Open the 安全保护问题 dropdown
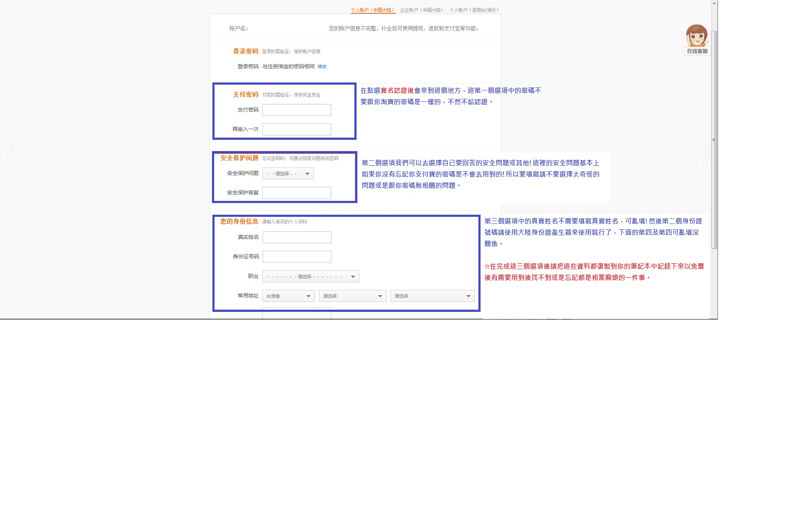Image resolution: width=796 pixels, height=532 pixels. (288, 174)
